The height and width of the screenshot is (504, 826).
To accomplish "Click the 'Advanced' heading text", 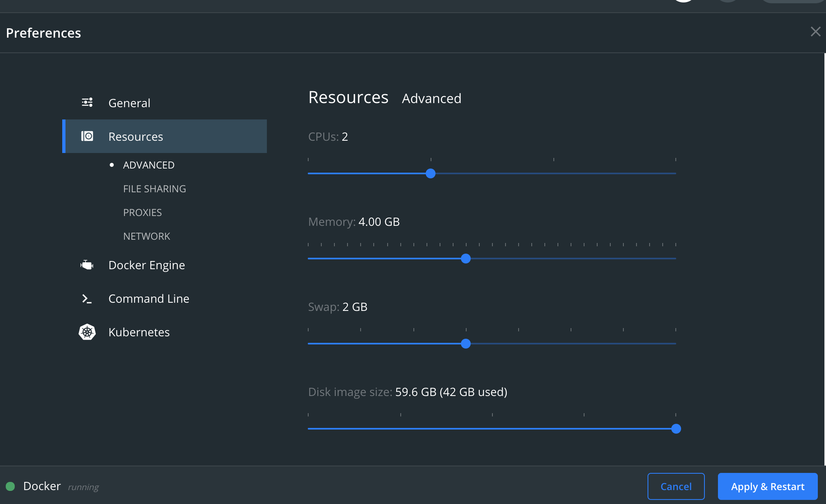I will [431, 99].
